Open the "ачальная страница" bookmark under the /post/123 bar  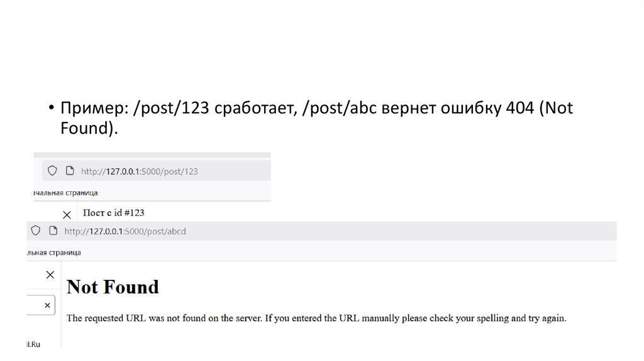pyautogui.click(x=66, y=192)
